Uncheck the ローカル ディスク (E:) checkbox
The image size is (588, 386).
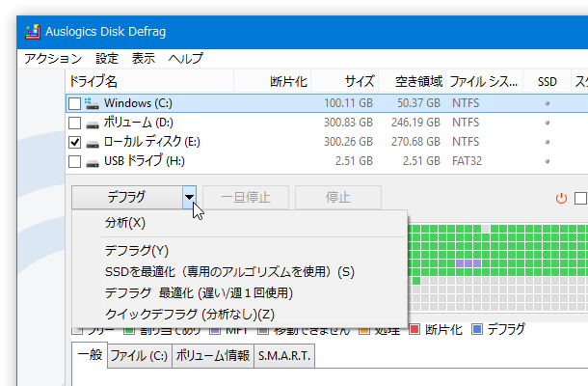pyautogui.click(x=74, y=142)
